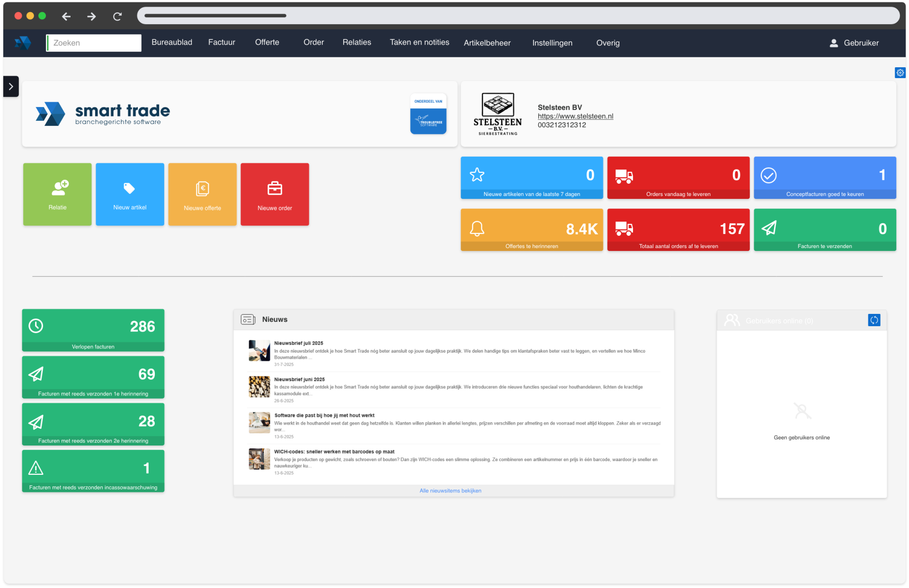This screenshot has height=588, width=909.
Task: Create a Nieuwe offerte via the orange tile
Action: pos(202,194)
